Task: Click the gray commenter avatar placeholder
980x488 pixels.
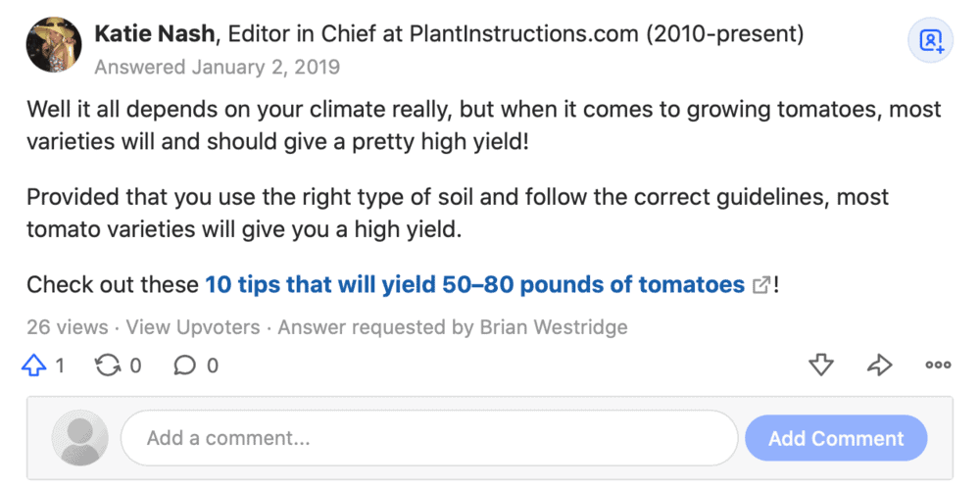Action: 79,438
